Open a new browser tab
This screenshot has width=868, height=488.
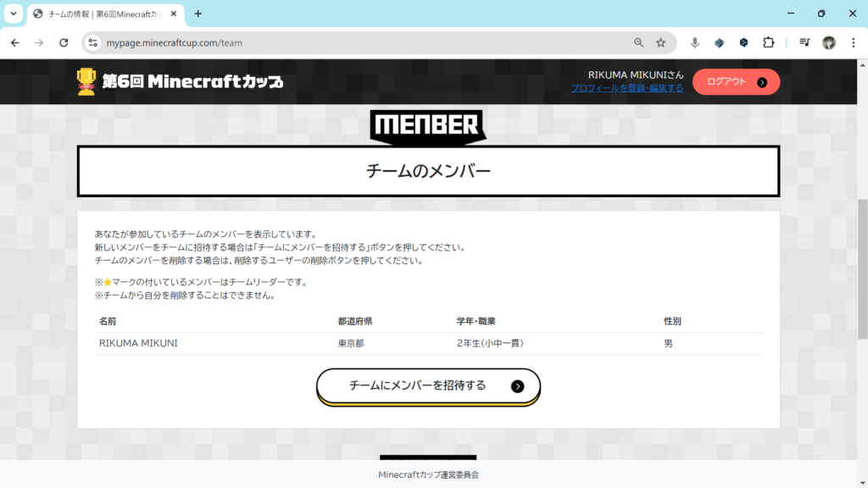tap(198, 14)
